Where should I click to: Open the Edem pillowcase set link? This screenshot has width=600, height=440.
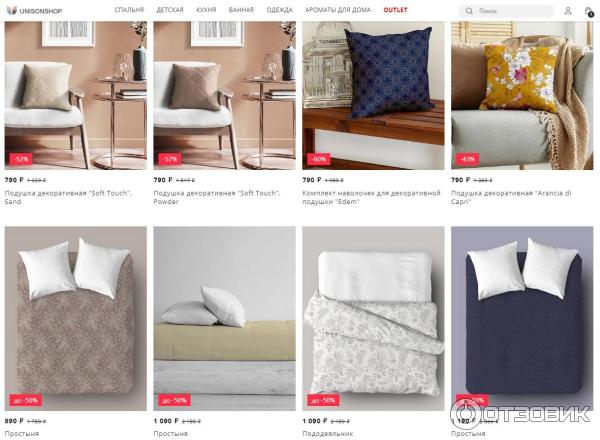click(371, 197)
